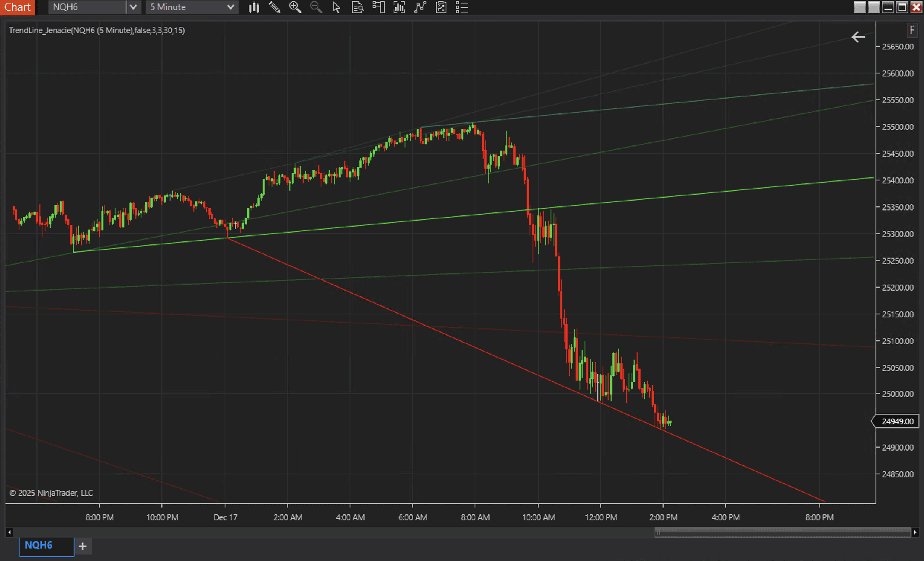The height and width of the screenshot is (561, 924).
Task: Select the Drawing Tools pencil icon
Action: (x=275, y=7)
